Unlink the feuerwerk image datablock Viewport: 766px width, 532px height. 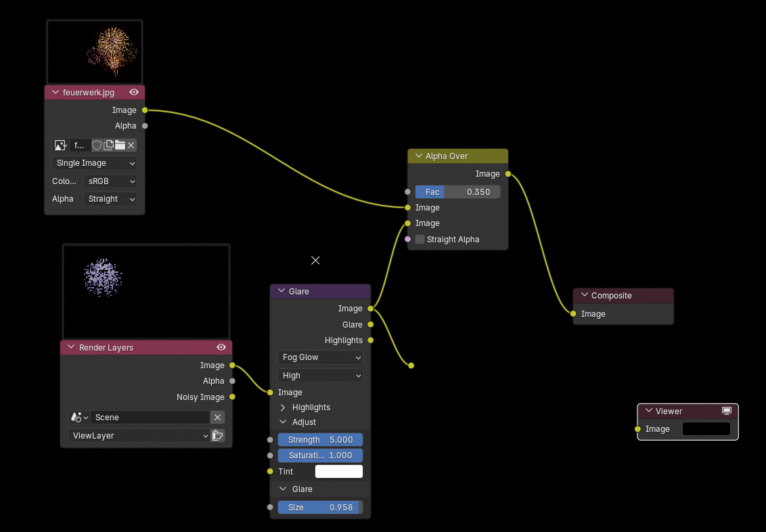[x=131, y=145]
